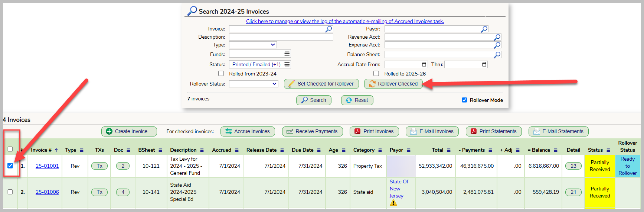Click the Create Invoice... button
This screenshot has height=212, width=644.
click(x=129, y=131)
